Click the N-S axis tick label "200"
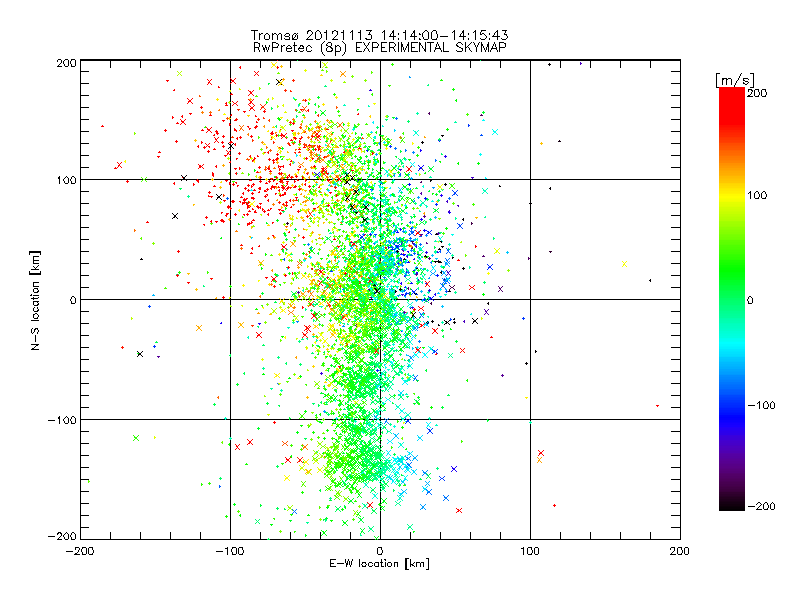This screenshot has height=600, width=800. (x=67, y=63)
